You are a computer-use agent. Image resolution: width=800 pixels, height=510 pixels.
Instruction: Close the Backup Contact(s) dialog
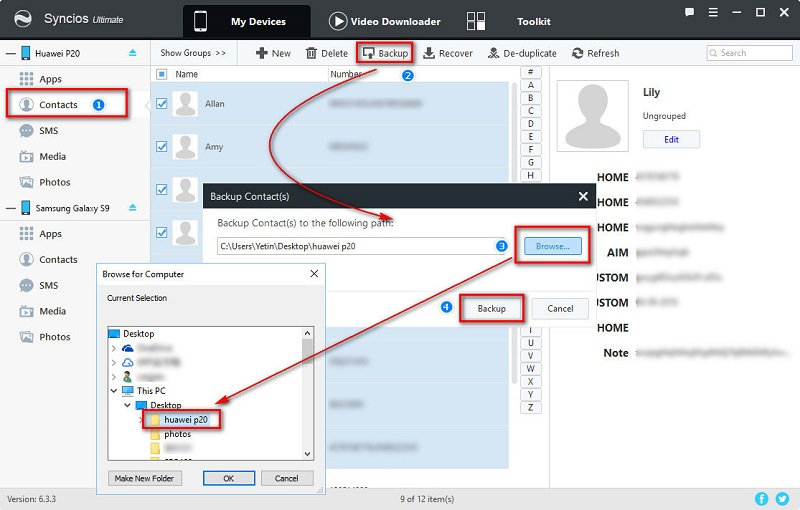[583, 196]
